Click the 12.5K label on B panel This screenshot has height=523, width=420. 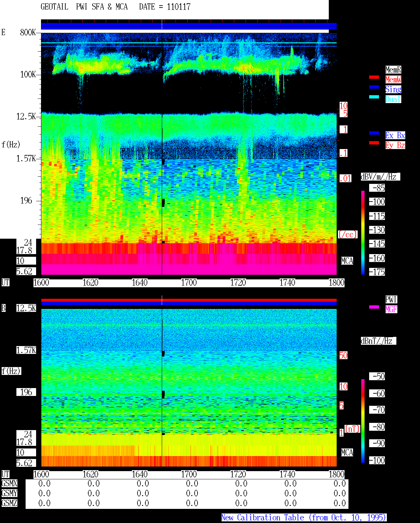click(26, 308)
